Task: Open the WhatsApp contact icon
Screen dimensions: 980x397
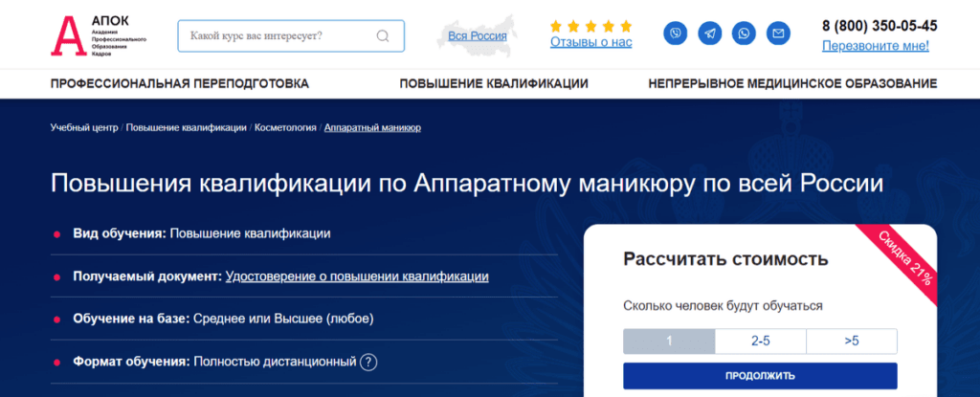Action: tap(744, 34)
